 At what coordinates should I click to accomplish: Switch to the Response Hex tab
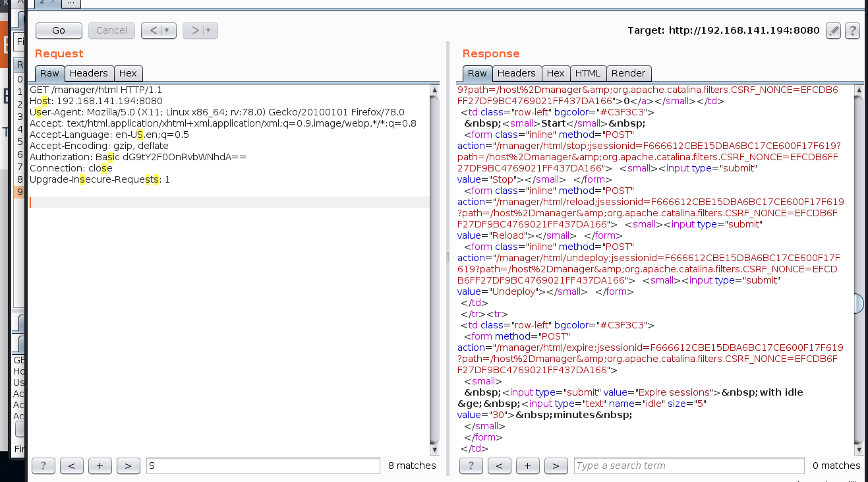coord(556,73)
